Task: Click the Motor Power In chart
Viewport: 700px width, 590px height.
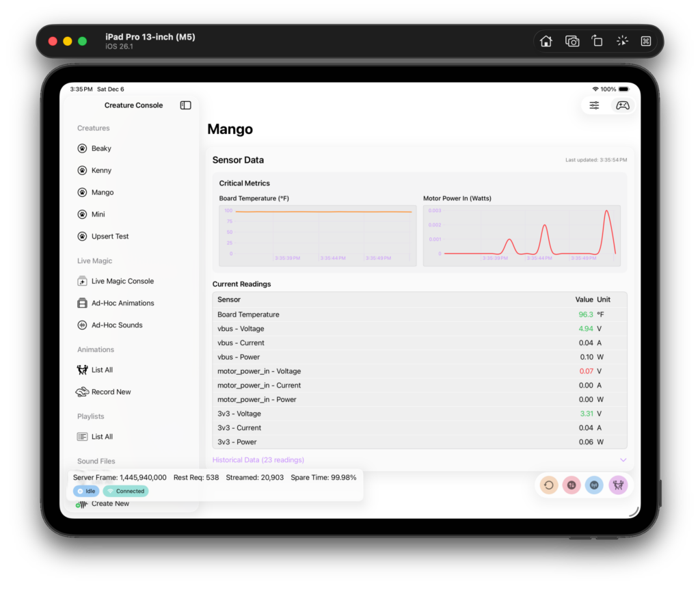Action: point(522,234)
